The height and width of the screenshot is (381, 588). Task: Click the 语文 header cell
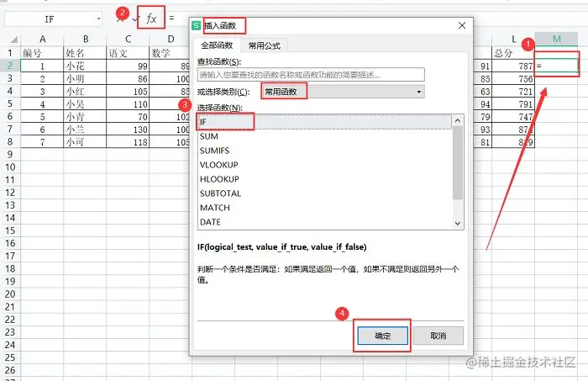128,53
